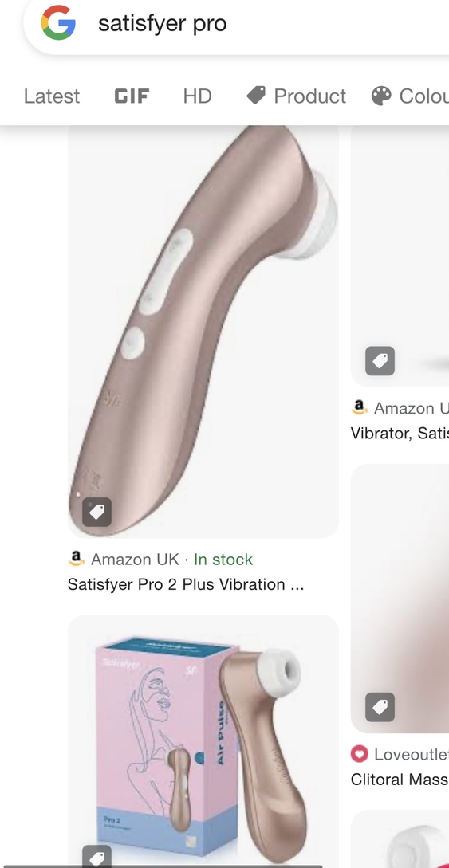Click the Amazon icon in the right column
Viewport: 449px width, 868px height.
[x=360, y=408]
